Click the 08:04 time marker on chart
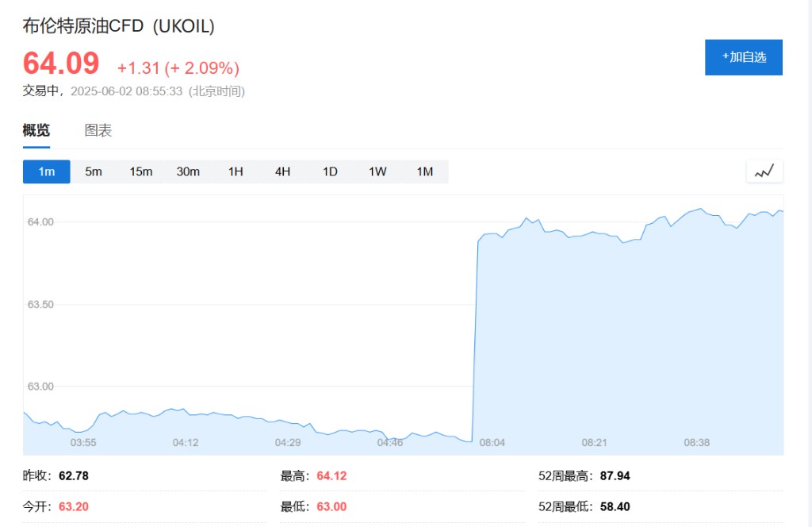The height and width of the screenshot is (527, 812). pos(492,443)
